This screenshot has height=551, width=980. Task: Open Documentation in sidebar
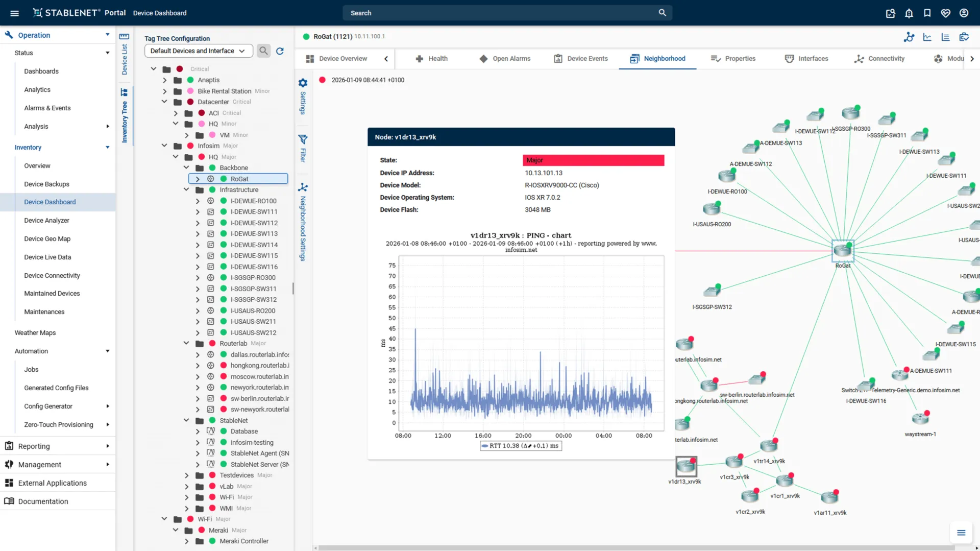[43, 501]
